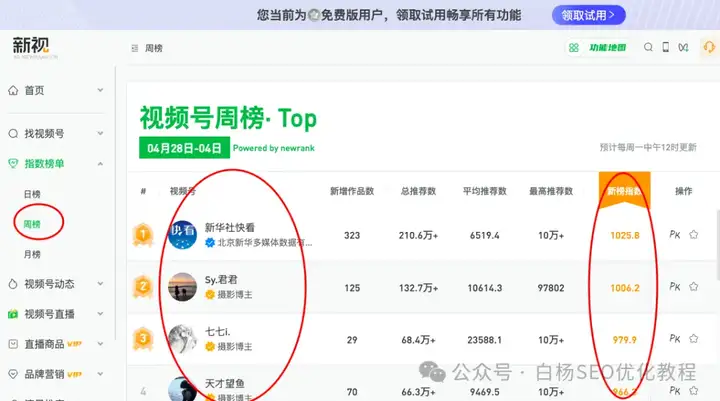The height and width of the screenshot is (401, 720).
Task: Click the 视频号直播 camera icon
Action: [x=13, y=314]
